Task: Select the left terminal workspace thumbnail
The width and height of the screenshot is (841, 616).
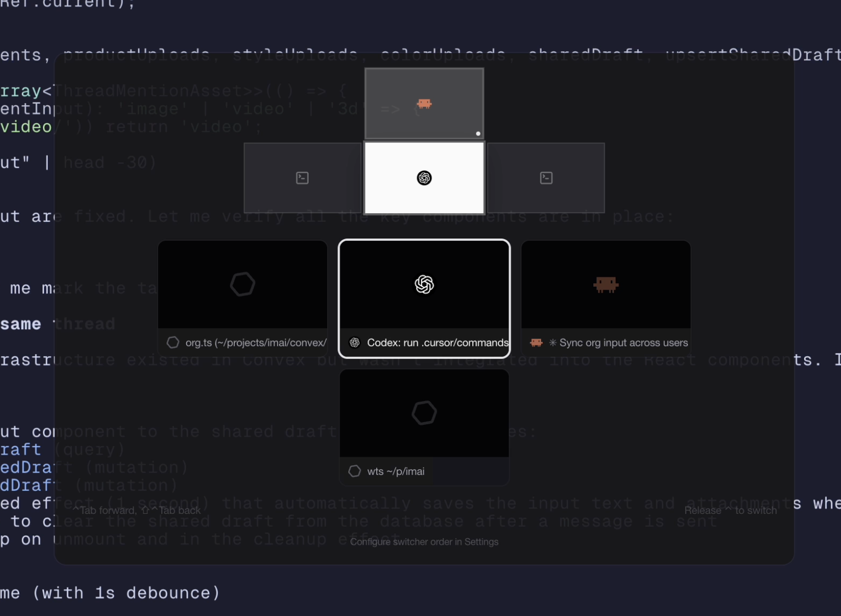Action: [303, 178]
